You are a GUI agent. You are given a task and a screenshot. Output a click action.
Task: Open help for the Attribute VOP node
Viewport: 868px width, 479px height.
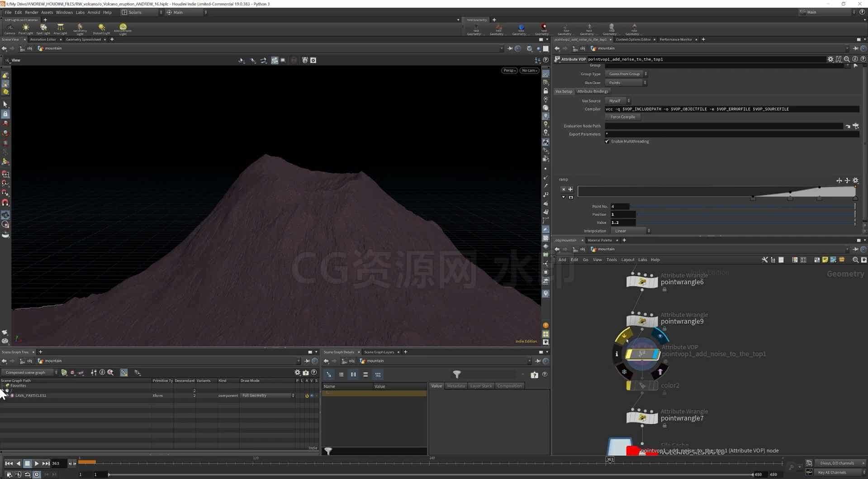[863, 59]
